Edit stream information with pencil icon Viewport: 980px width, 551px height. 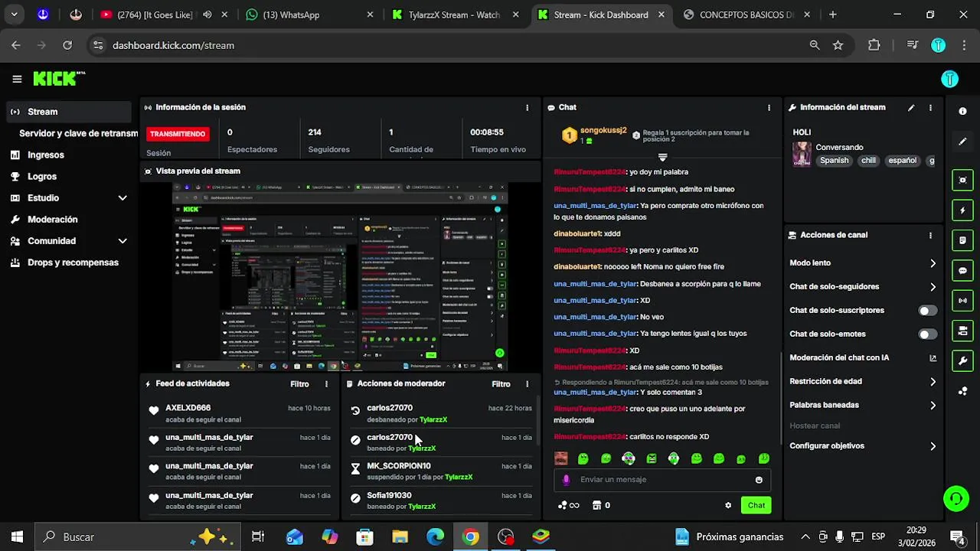[911, 108]
